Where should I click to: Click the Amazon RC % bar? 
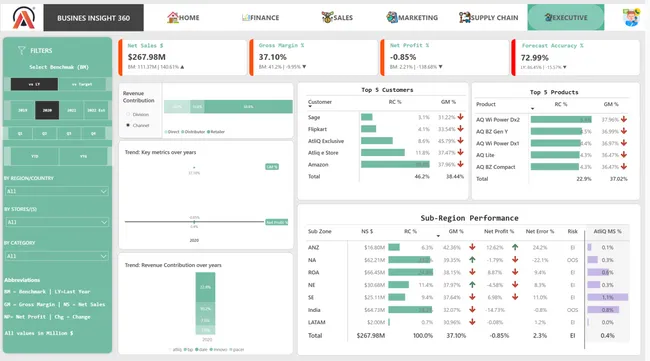pyautogui.click(x=395, y=164)
